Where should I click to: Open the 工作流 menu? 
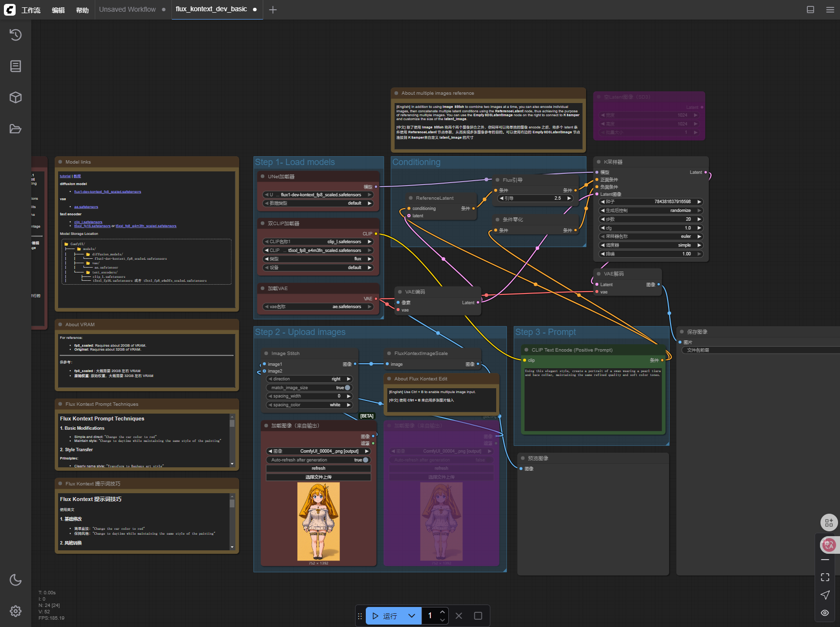(31, 10)
